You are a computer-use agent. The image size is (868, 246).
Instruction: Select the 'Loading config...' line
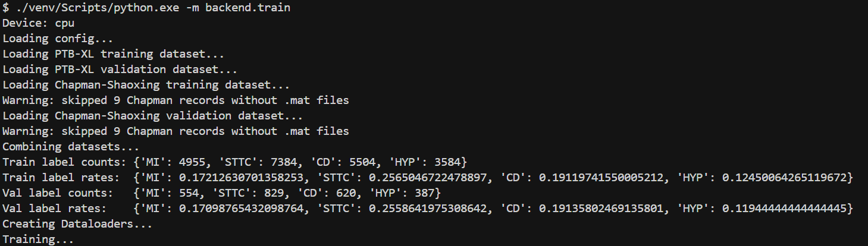click(x=58, y=39)
